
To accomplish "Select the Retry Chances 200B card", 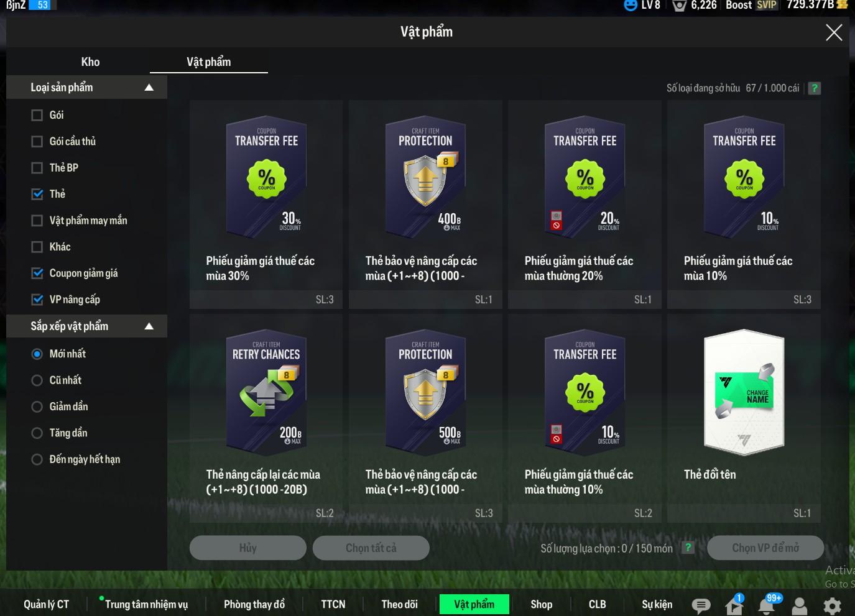I will 266,392.
